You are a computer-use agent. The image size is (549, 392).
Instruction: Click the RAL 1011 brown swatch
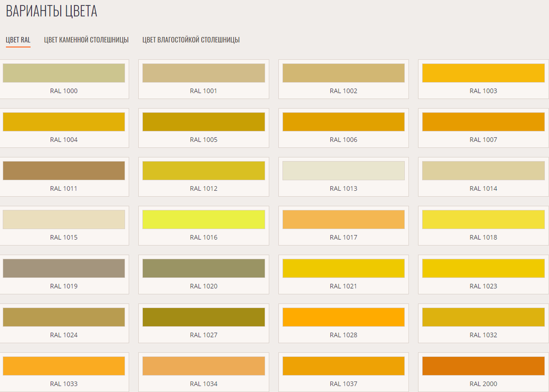64,171
